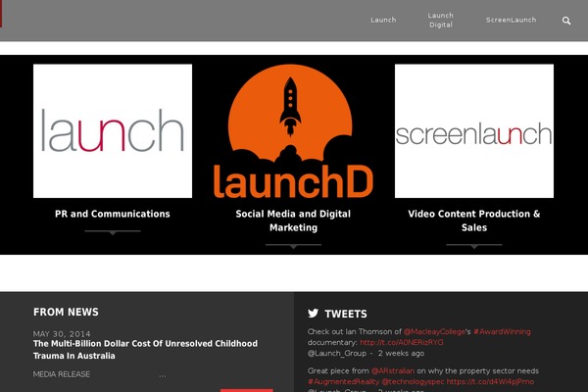The height and width of the screenshot is (392, 588).
Task: Open the Launch Digital nav item
Action: 441,20
